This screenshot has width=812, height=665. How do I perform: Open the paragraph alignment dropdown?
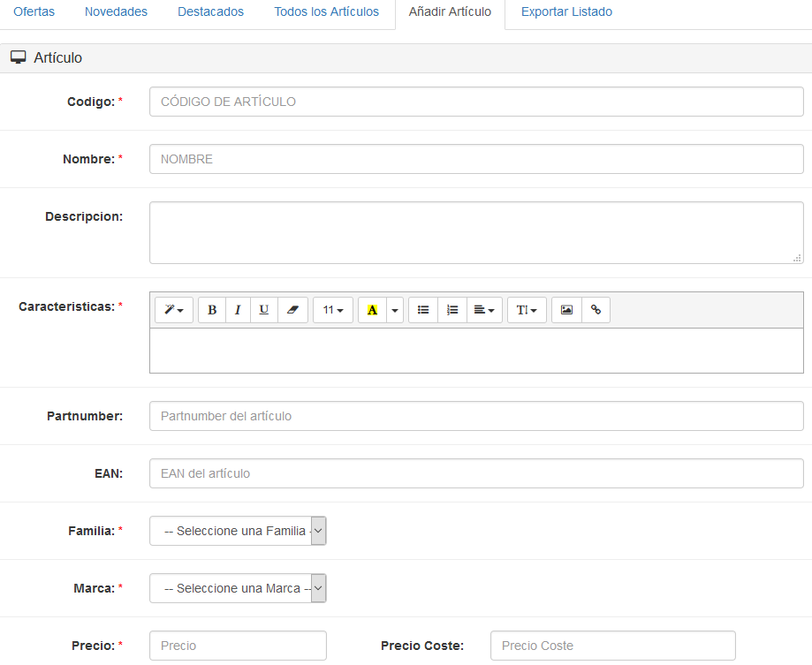[x=484, y=310]
